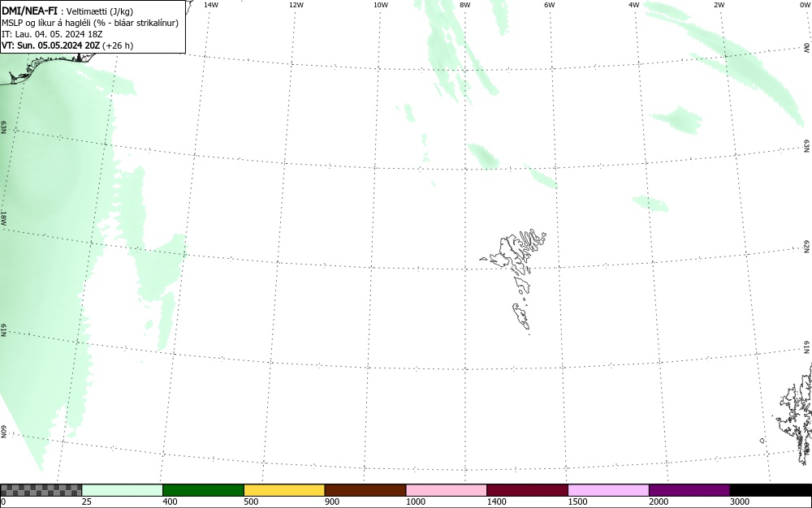The height and width of the screenshot is (508, 812).
Task: Click the Shetland coastline outline
Action: (x=797, y=414)
